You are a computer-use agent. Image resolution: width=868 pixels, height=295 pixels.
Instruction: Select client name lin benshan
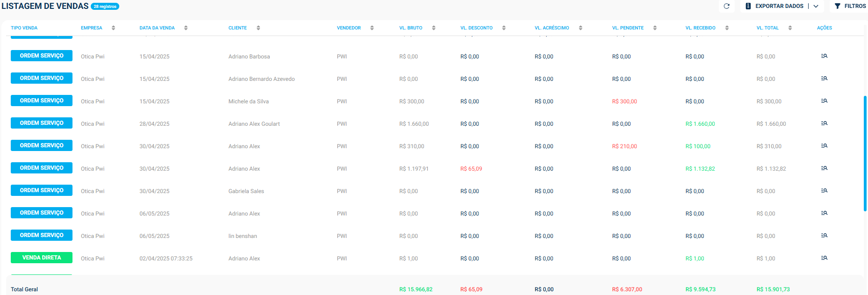[243, 236]
